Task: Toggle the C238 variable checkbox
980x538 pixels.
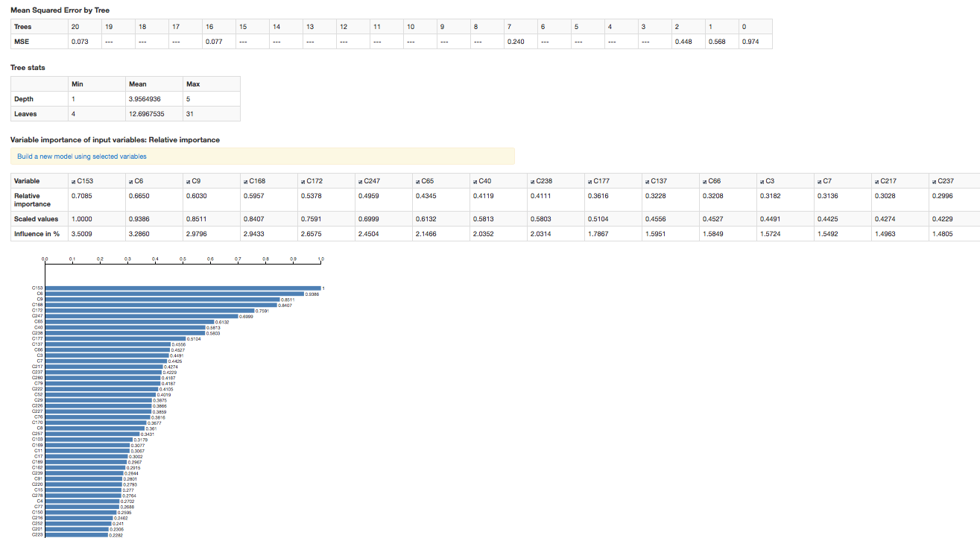Action: [x=532, y=181]
